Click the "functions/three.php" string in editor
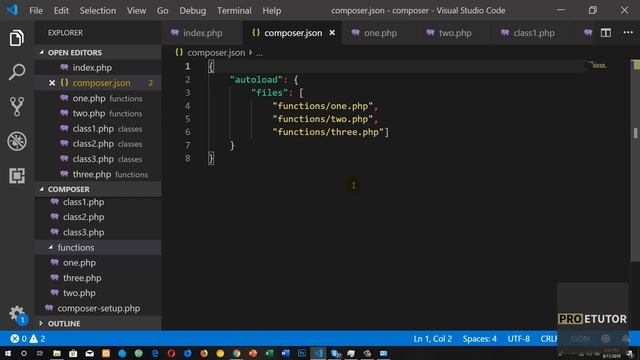This screenshot has height=360, width=640. (x=328, y=132)
